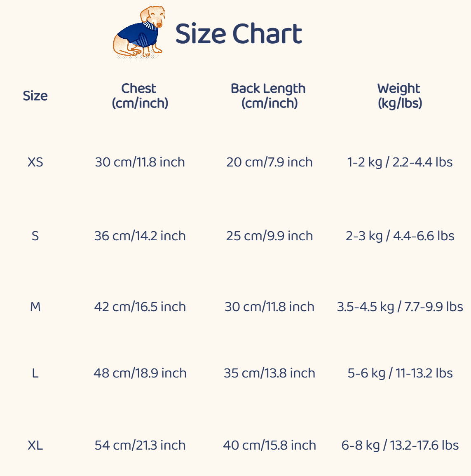Viewport: 471px width, 476px height.
Task: Select the 3.5-4.5 kg weight cell
Action: (x=400, y=307)
